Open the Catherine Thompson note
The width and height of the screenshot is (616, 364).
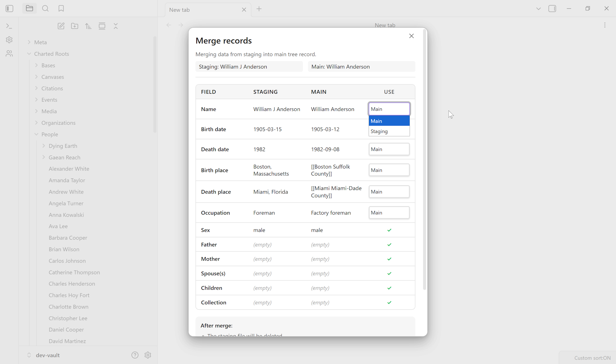click(74, 272)
